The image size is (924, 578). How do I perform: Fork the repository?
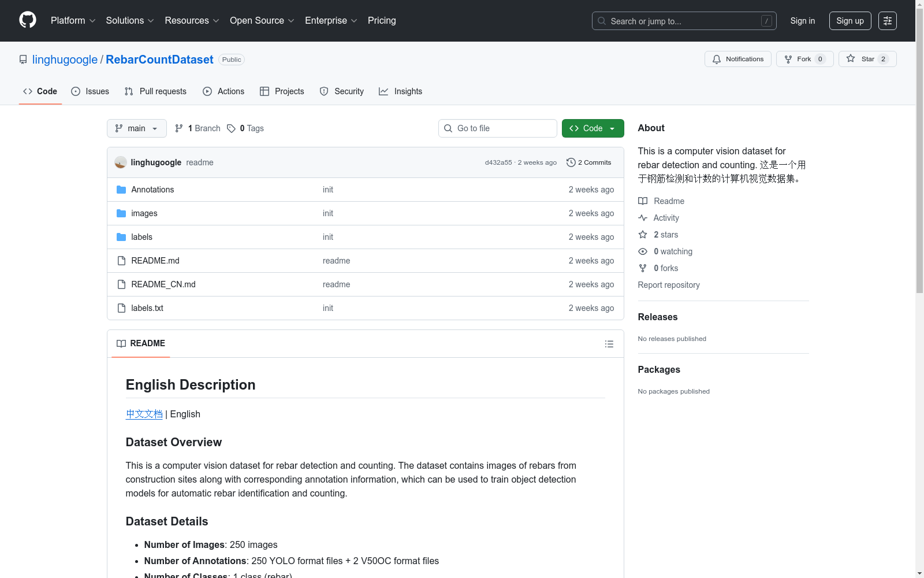(798, 59)
